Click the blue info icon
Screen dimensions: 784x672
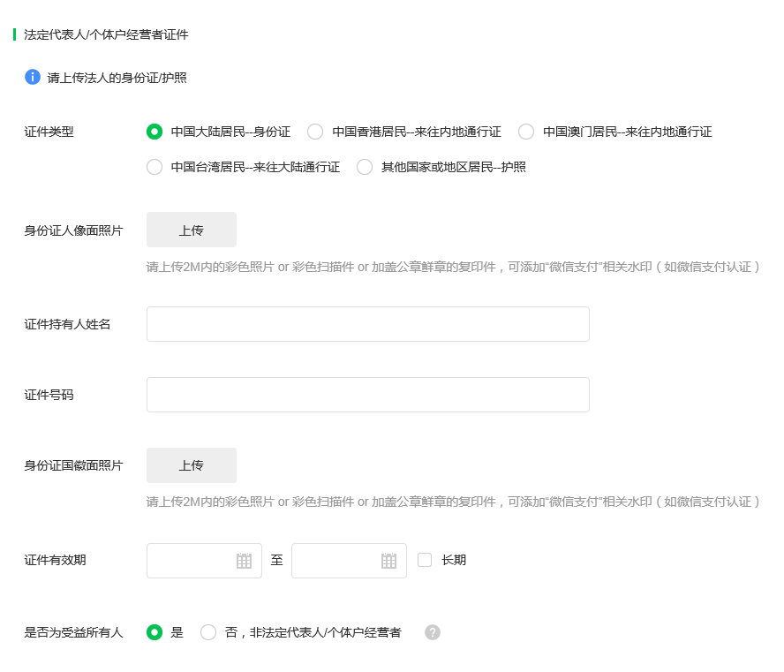(x=33, y=77)
